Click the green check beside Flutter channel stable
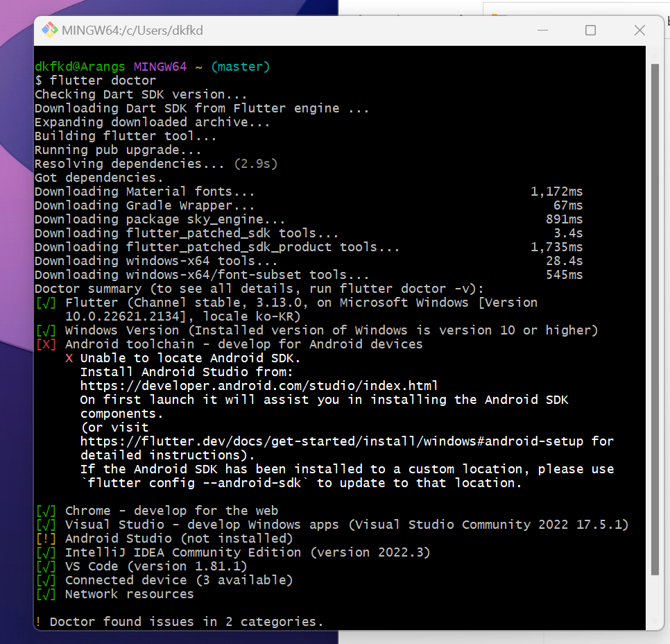 click(x=46, y=303)
